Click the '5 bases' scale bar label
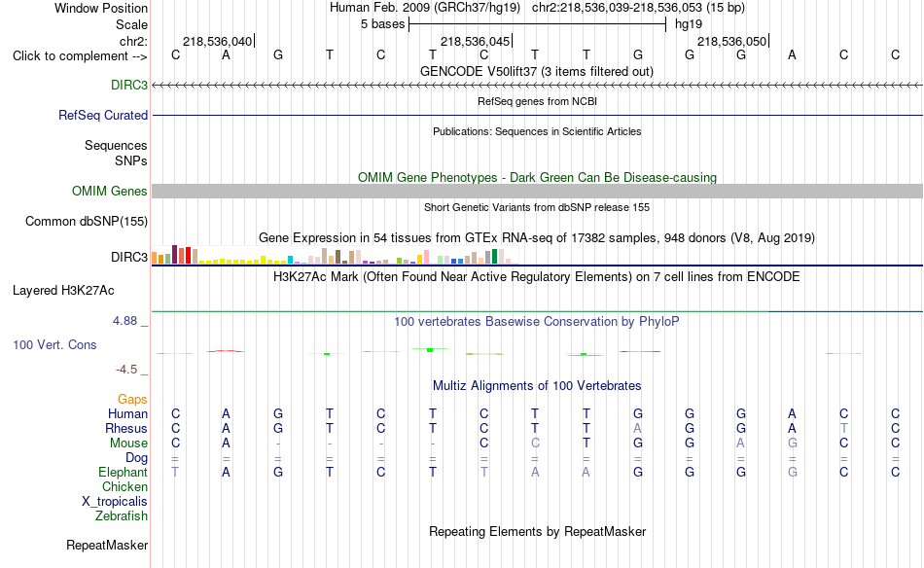 [x=382, y=24]
